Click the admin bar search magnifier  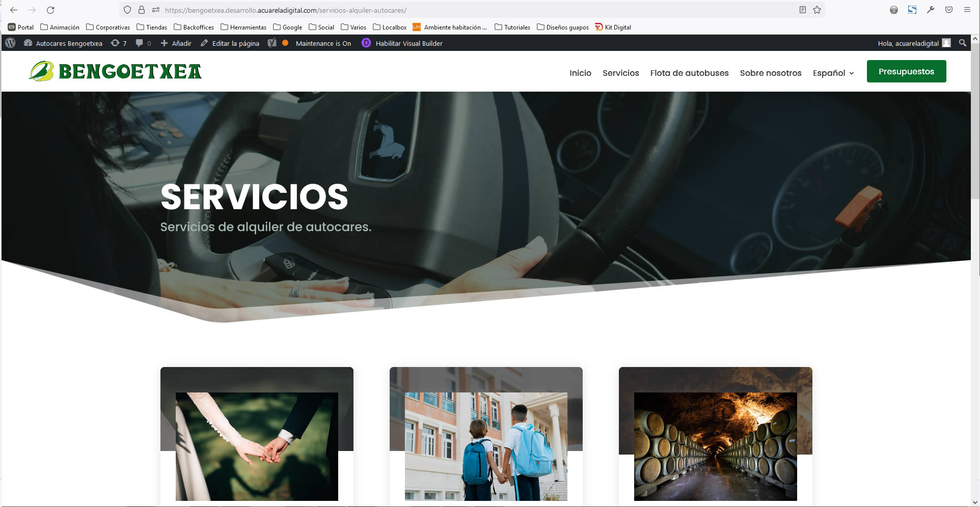pos(962,43)
